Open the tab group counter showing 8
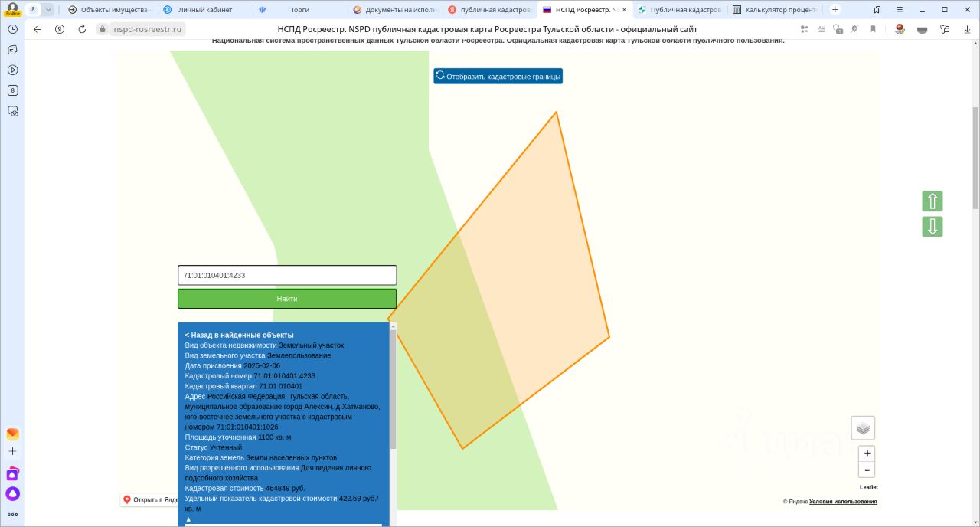The image size is (980, 527). pos(33,9)
